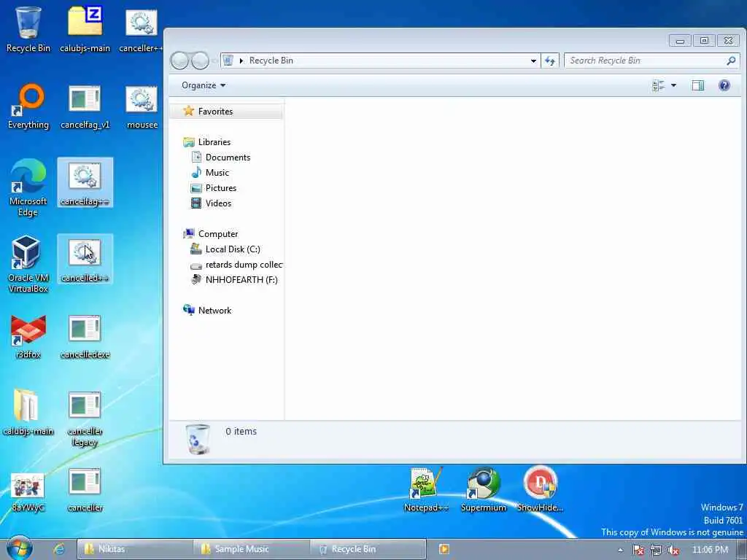747x560 pixels.
Task: Open the Windows Start menu orb
Action: point(20,548)
